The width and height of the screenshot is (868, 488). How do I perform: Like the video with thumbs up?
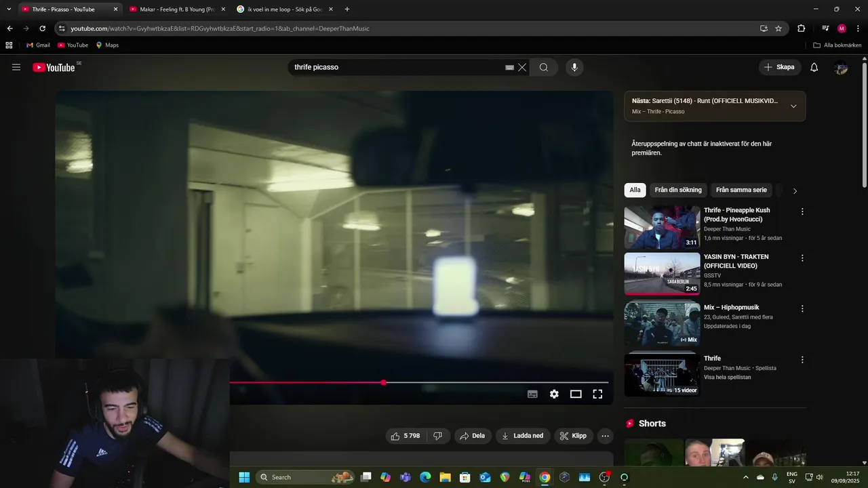(x=406, y=436)
